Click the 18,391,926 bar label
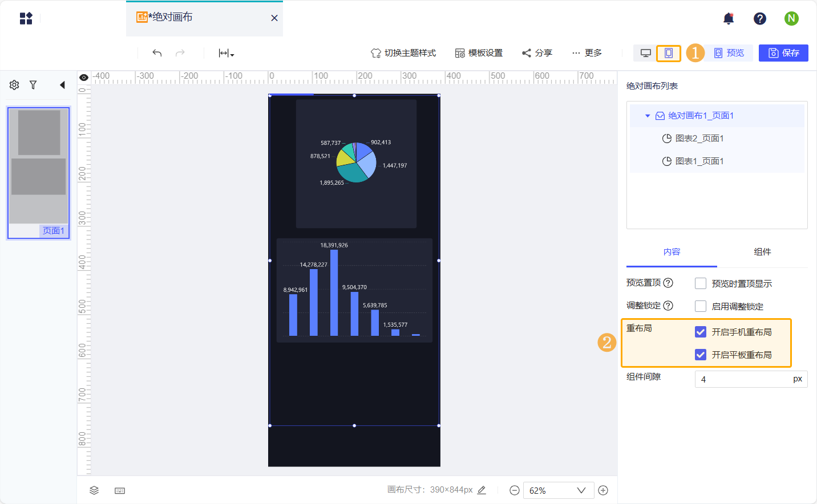The image size is (817, 504). tap(334, 245)
